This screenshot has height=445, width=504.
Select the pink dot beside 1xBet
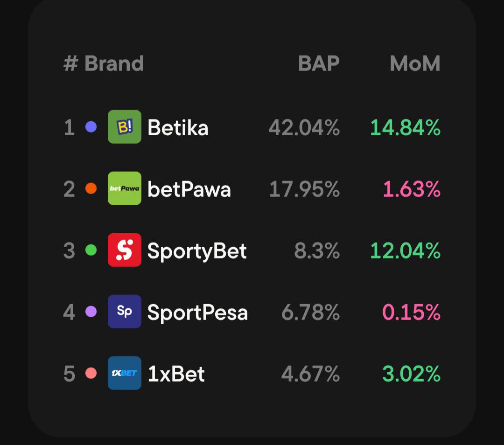pos(91,373)
